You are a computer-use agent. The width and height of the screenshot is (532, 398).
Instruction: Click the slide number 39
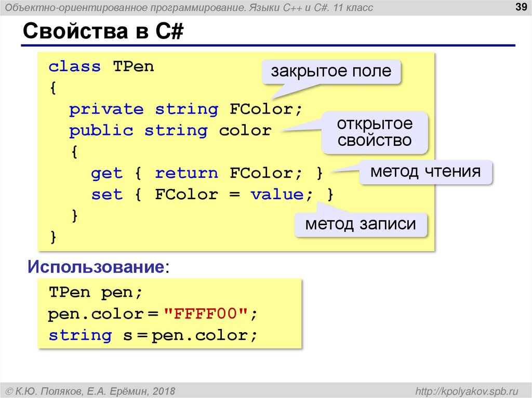point(521,7)
